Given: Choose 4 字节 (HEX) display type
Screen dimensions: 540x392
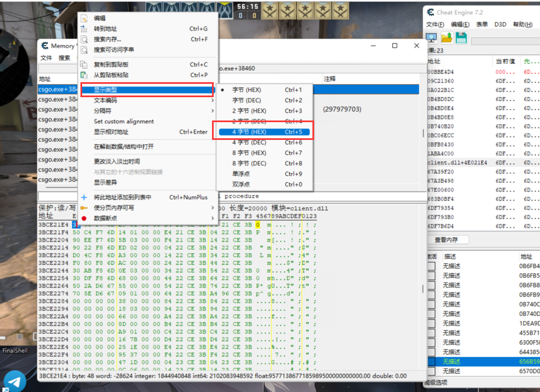Looking at the screenshot, I should pos(265,132).
